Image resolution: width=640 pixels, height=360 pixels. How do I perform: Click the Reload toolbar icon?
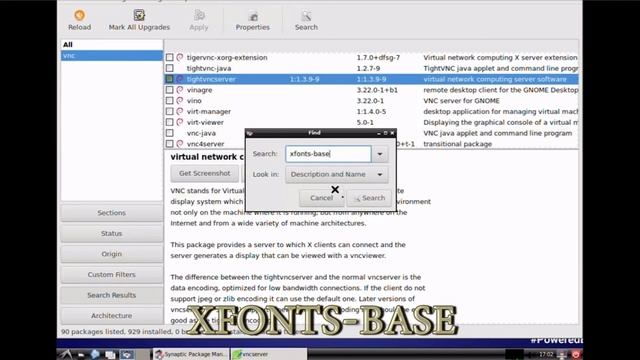79,16
